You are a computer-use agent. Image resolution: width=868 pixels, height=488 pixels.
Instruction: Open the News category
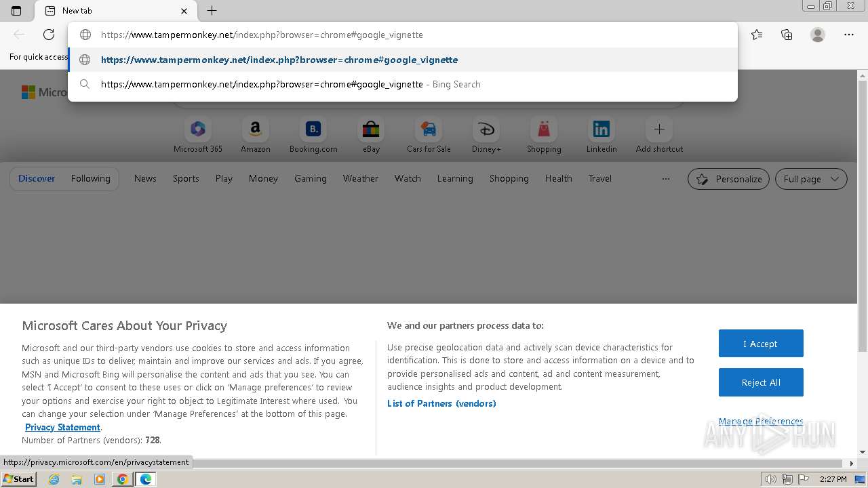145,178
